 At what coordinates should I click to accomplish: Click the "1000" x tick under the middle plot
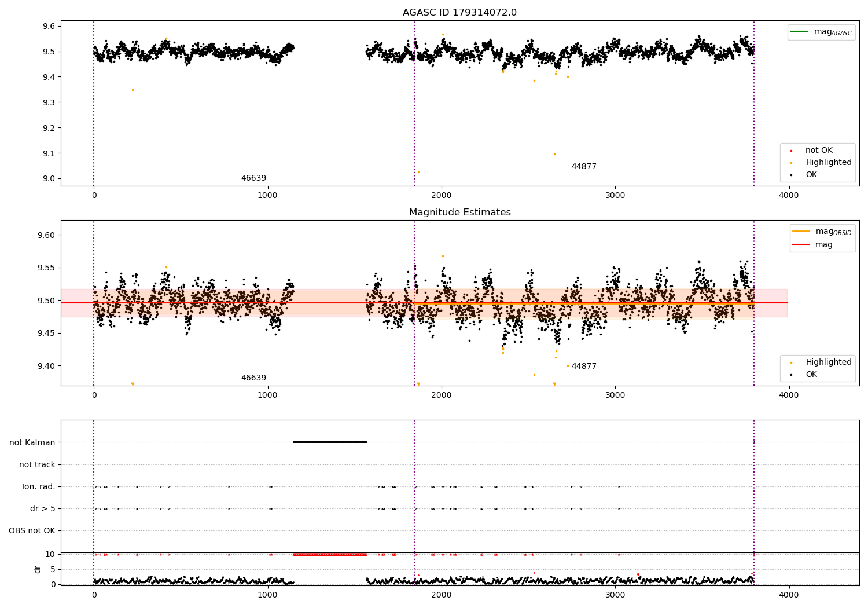(267, 395)
